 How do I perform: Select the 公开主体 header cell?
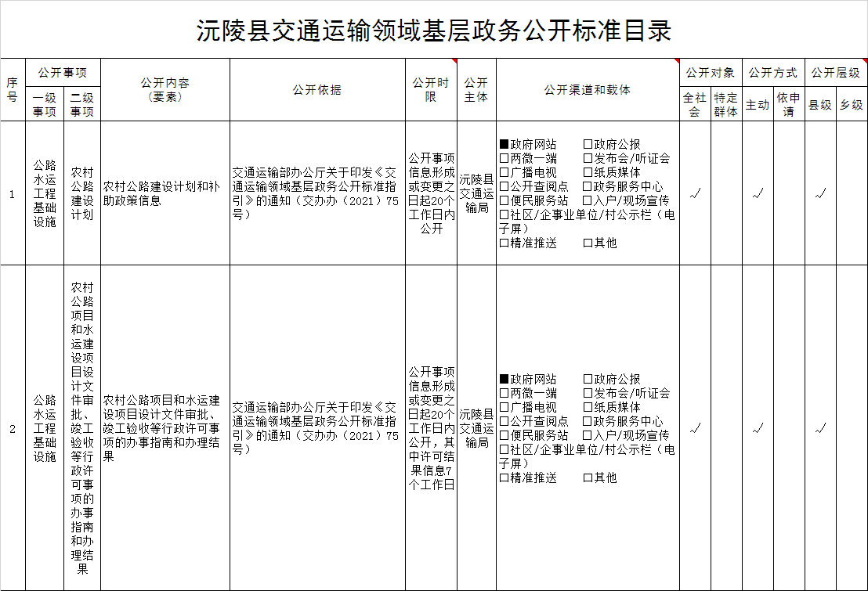476,89
